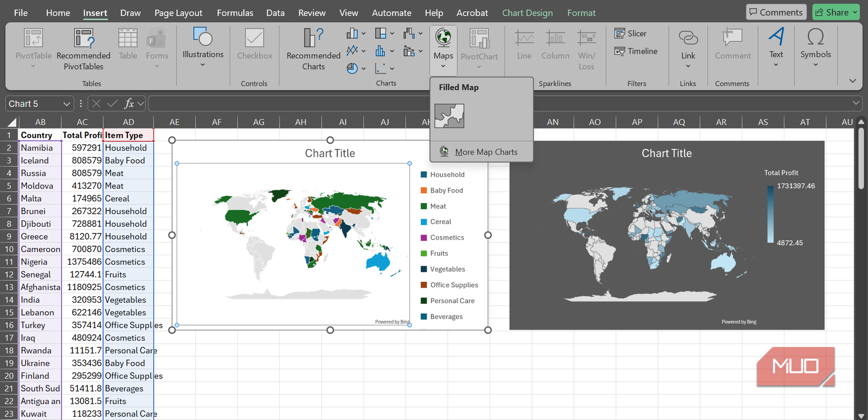Open the Page Layout tab
The height and width of the screenshot is (420, 868).
[178, 13]
